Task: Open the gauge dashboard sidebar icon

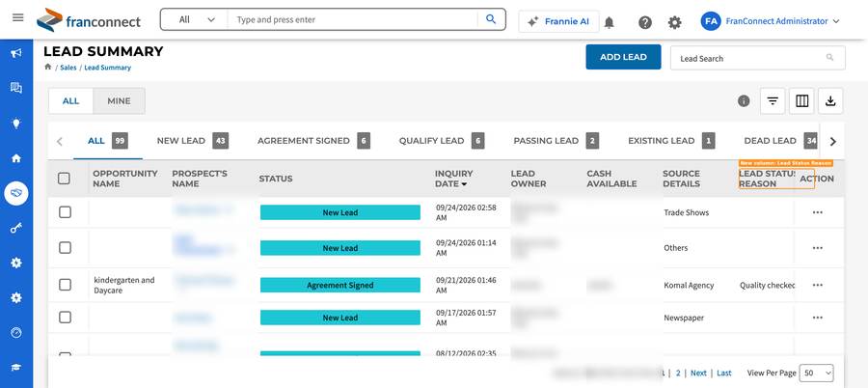Action: coord(16,333)
